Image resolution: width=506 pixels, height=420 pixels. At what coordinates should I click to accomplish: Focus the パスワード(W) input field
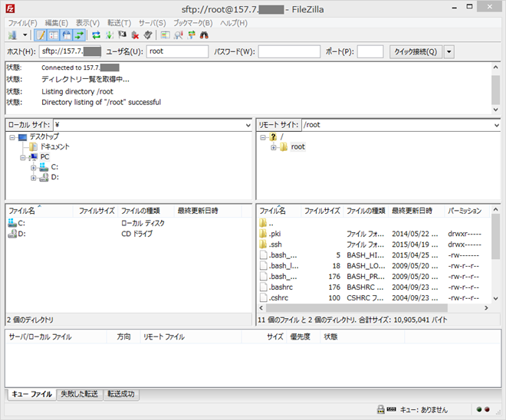(290, 51)
